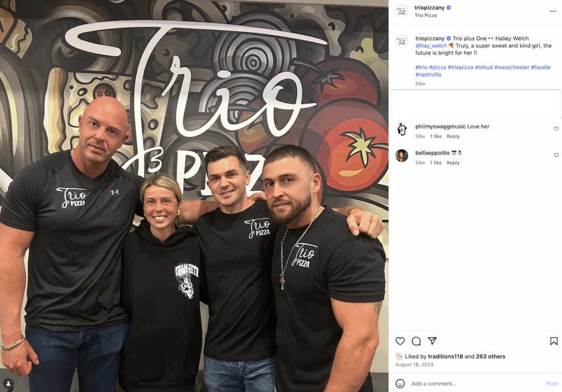Image resolution: width=562 pixels, height=392 pixels.
Task: Like bellaeppolito's comment heart
Action: coord(557,155)
